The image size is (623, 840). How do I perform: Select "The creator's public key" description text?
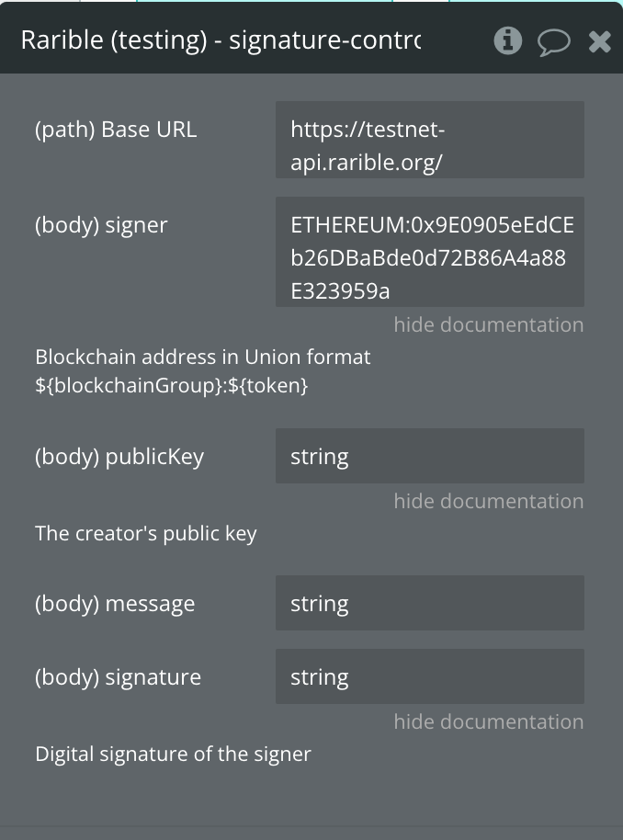(x=146, y=534)
